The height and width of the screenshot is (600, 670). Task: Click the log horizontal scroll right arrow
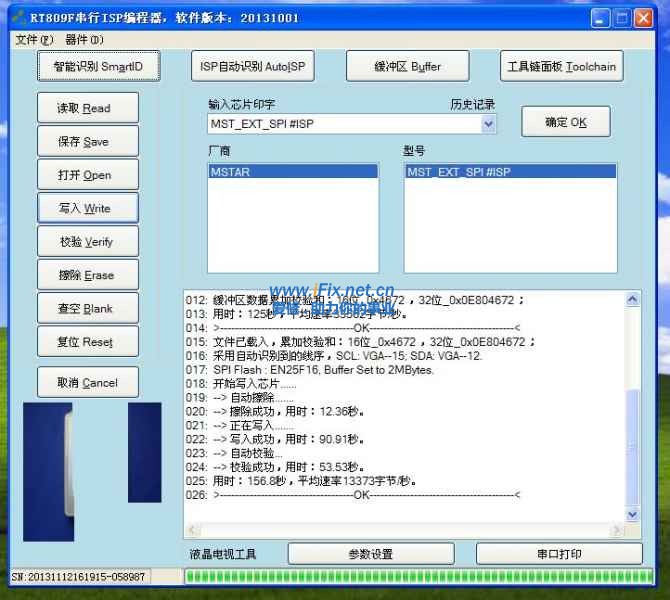[617, 530]
